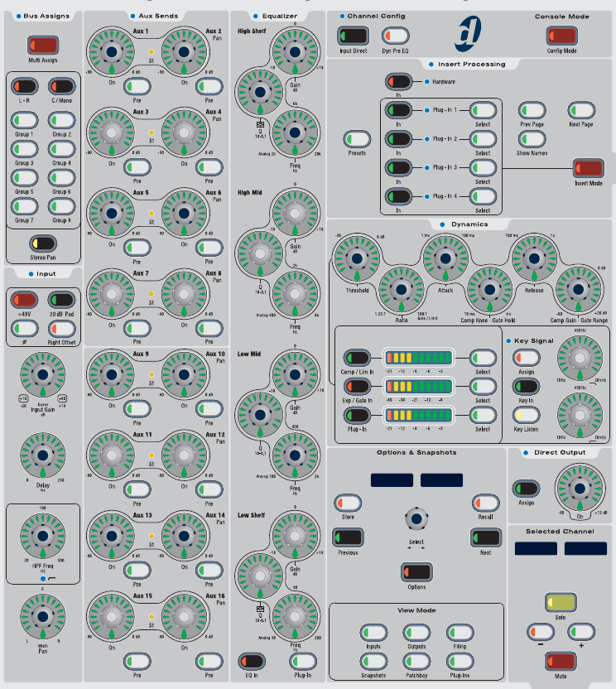Toggle the Stereo Pan button

click(42, 243)
